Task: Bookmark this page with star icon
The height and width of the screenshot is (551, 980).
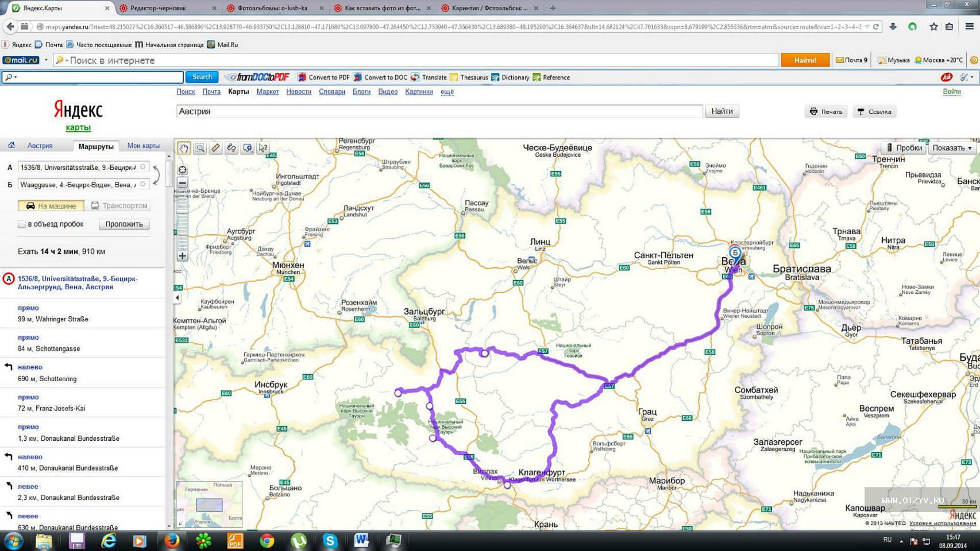Action: click(x=933, y=26)
